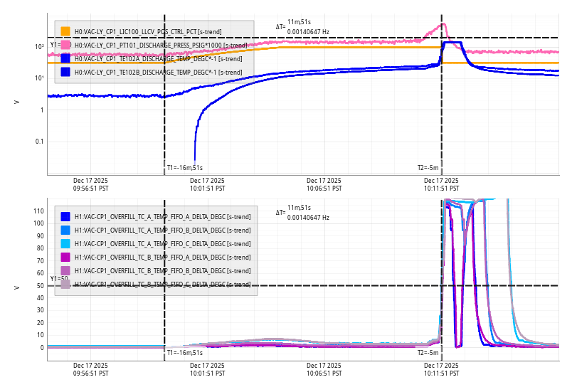
Task: Click the TC_A_TEMP_FIFO_B_DELTA legend swatch
Action: tap(65, 230)
